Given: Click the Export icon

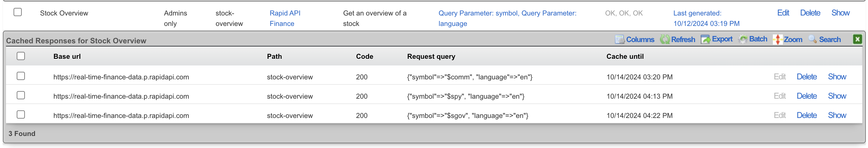Looking at the screenshot, I should 705,40.
